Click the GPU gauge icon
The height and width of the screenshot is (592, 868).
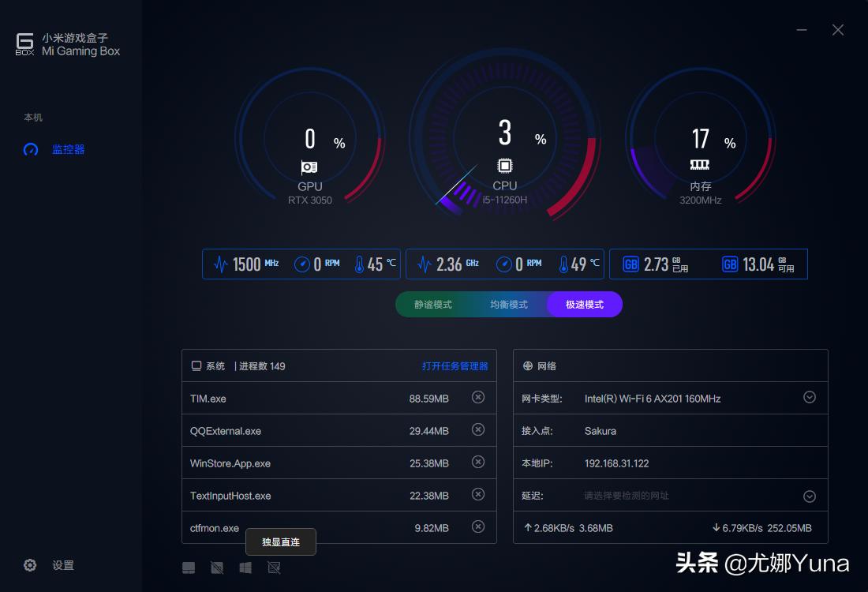click(309, 166)
